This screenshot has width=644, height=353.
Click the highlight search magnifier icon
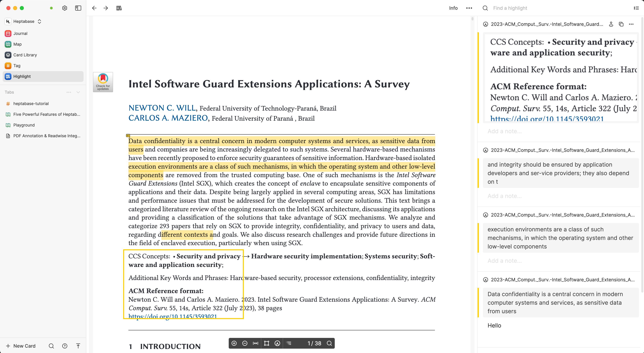[x=485, y=8]
